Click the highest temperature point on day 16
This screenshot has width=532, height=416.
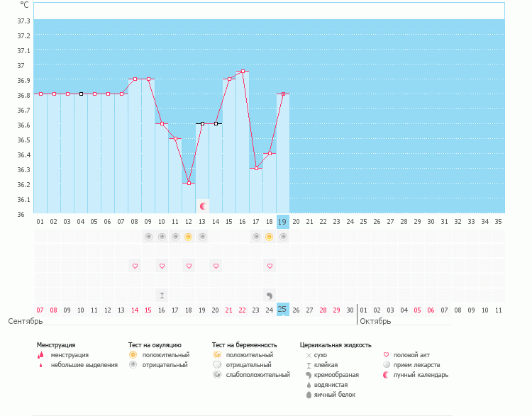(243, 72)
